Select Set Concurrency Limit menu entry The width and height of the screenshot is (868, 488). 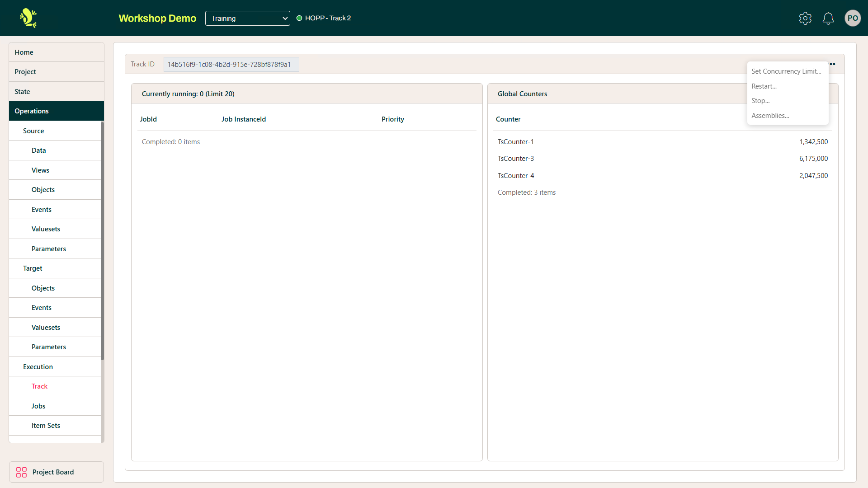pyautogui.click(x=786, y=71)
